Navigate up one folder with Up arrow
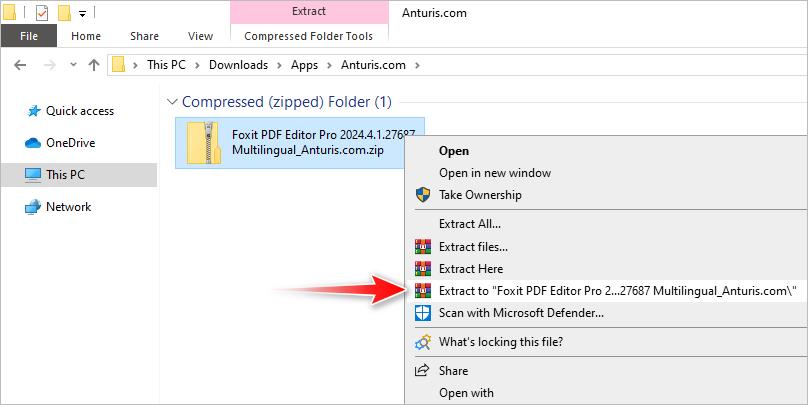This screenshot has width=808, height=405. coord(93,65)
